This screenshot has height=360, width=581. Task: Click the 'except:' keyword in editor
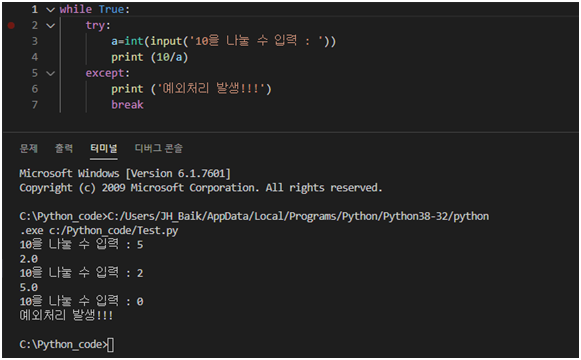point(107,73)
